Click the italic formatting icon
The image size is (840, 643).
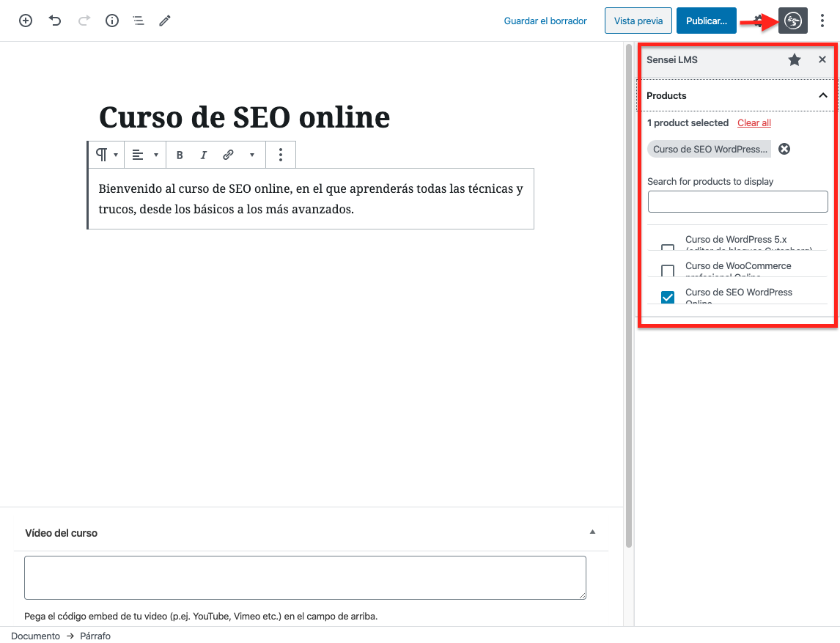[204, 155]
